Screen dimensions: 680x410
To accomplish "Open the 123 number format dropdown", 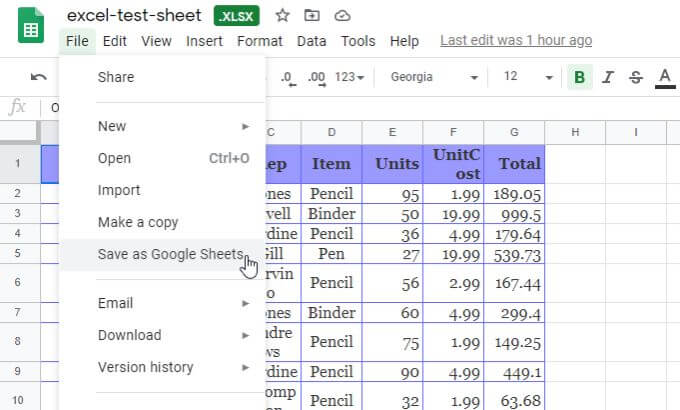I will 349,77.
